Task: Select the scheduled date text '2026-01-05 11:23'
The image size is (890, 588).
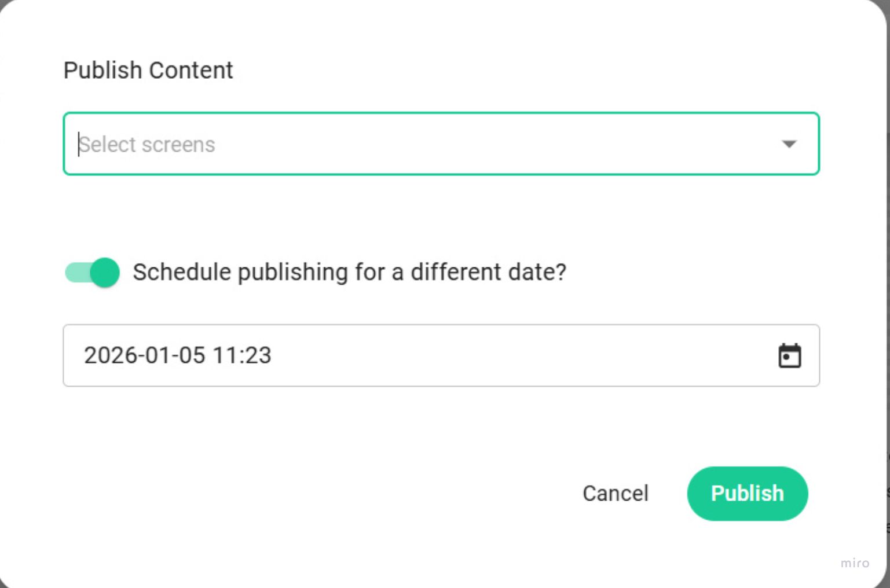Action: pyautogui.click(x=177, y=355)
